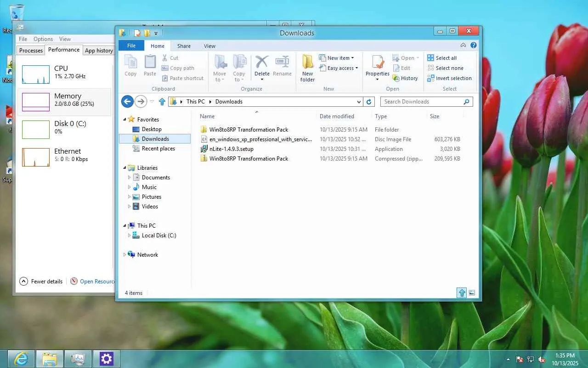Click the Delete X icon in the ribbon

(262, 62)
